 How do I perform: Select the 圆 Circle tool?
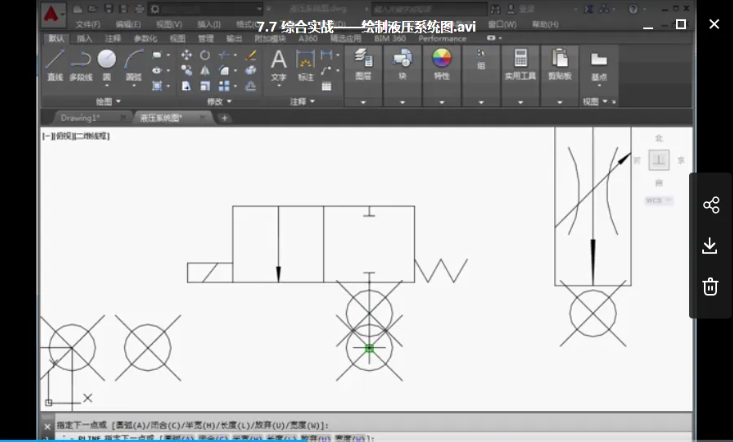point(107,65)
